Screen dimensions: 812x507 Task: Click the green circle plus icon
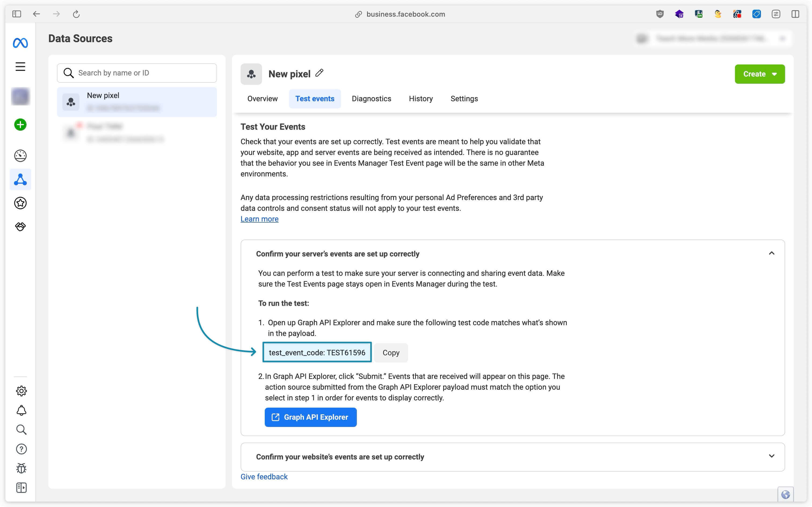20,124
